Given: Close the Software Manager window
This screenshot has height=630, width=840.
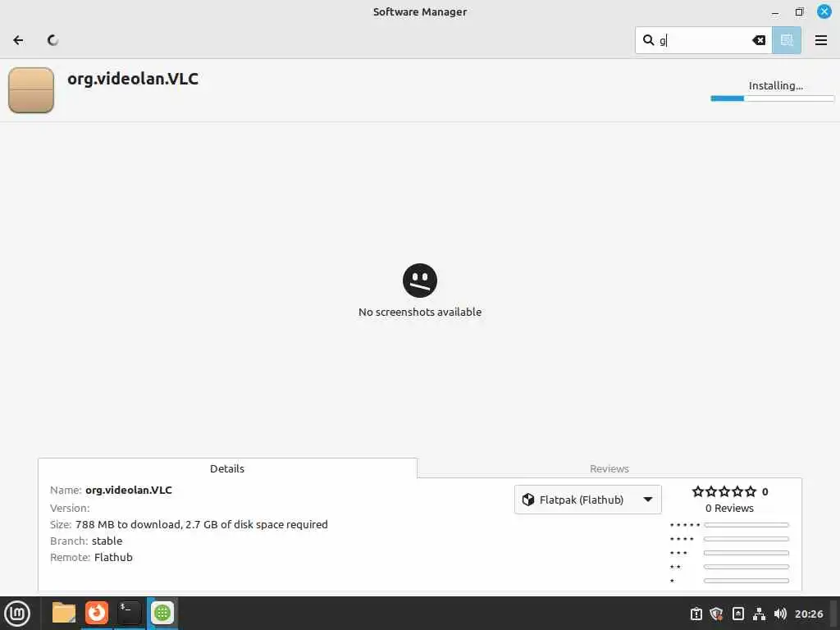Looking at the screenshot, I should click(x=824, y=11).
